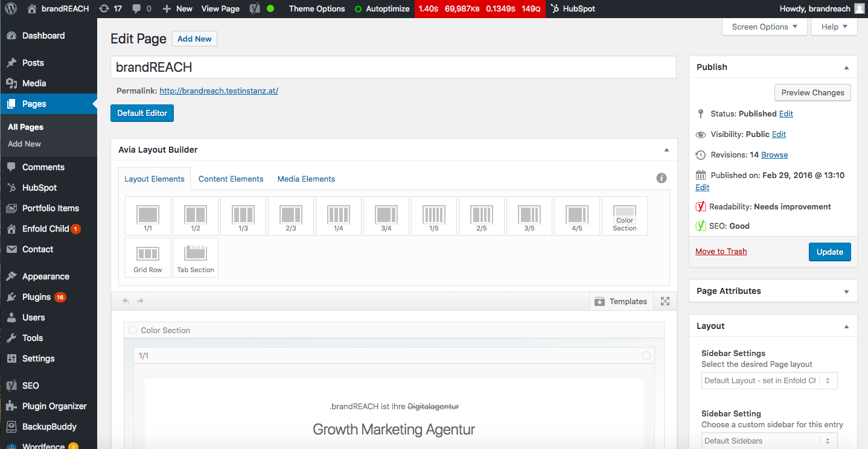
Task: Collapse the Publish box
Action: [846, 68]
